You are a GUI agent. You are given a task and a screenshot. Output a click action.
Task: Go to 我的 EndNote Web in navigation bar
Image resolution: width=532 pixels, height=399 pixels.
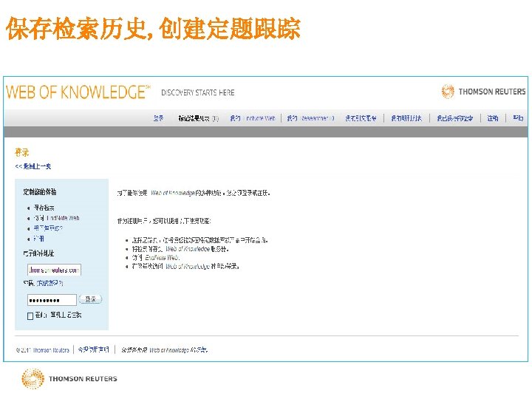pyautogui.click(x=253, y=118)
